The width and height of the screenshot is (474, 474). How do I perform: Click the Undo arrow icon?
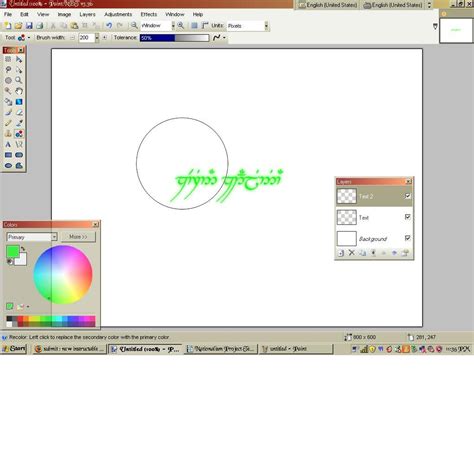(109, 26)
